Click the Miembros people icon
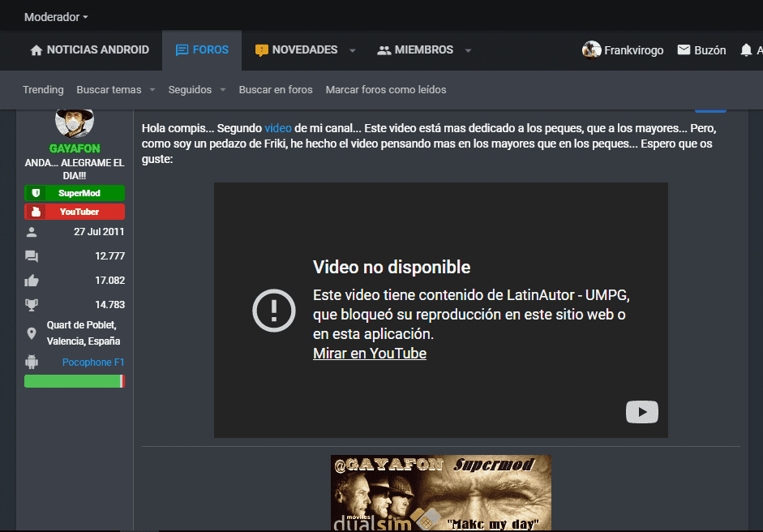763x532 pixels. (384, 50)
